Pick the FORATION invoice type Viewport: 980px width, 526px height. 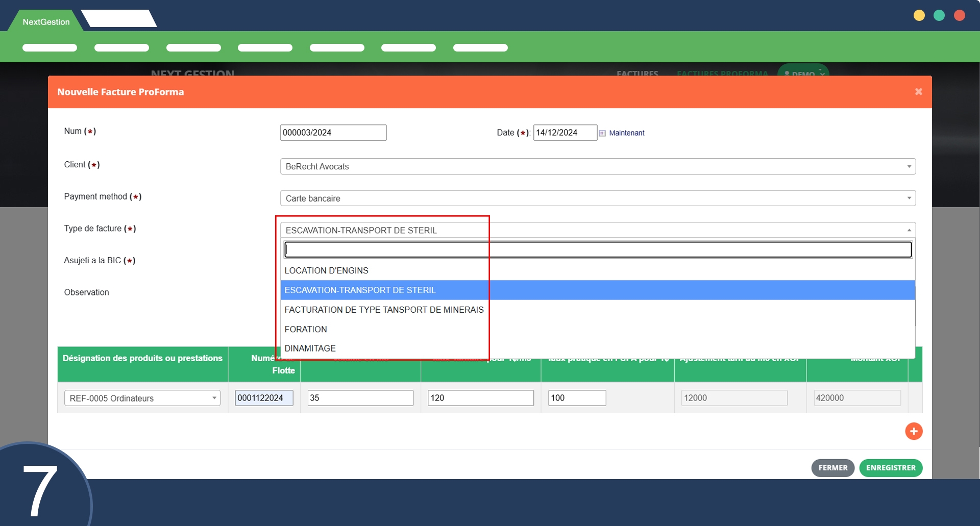pyautogui.click(x=306, y=329)
